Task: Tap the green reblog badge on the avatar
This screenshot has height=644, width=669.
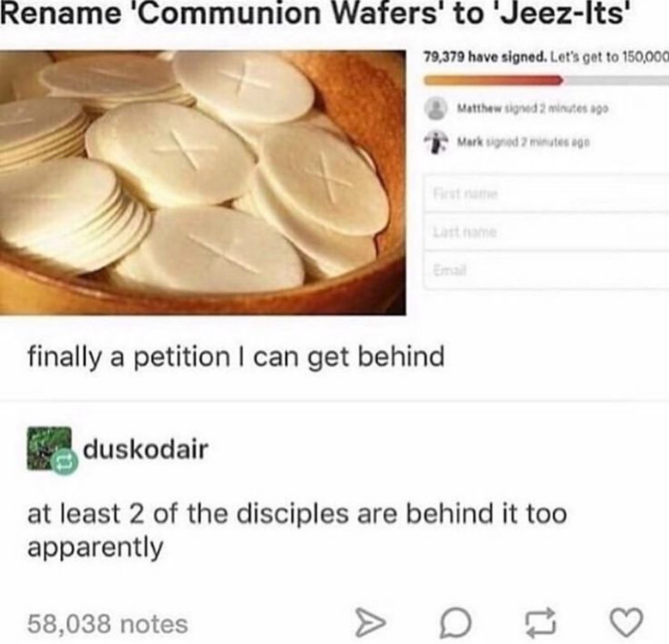Action: 66,462
